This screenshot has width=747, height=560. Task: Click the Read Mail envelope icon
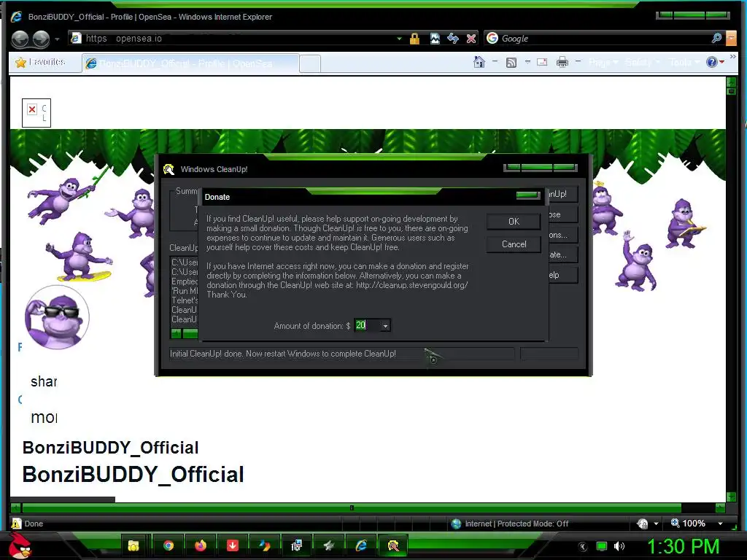pos(542,62)
